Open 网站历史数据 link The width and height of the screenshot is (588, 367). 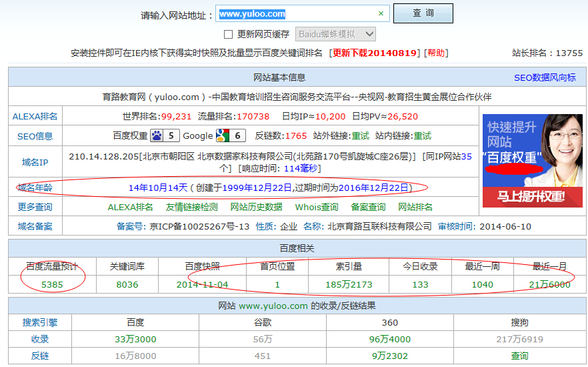(256, 207)
